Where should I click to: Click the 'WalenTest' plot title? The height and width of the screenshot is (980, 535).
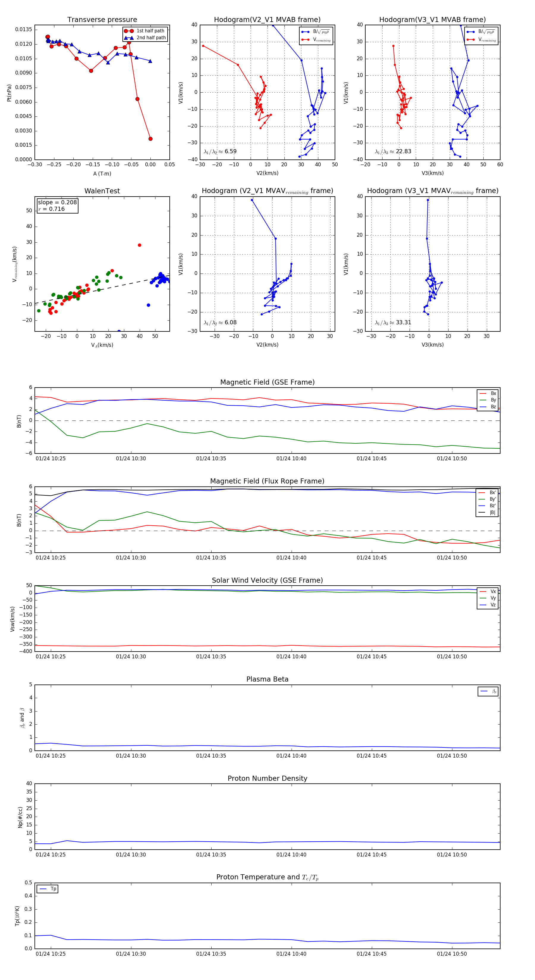(x=102, y=191)
